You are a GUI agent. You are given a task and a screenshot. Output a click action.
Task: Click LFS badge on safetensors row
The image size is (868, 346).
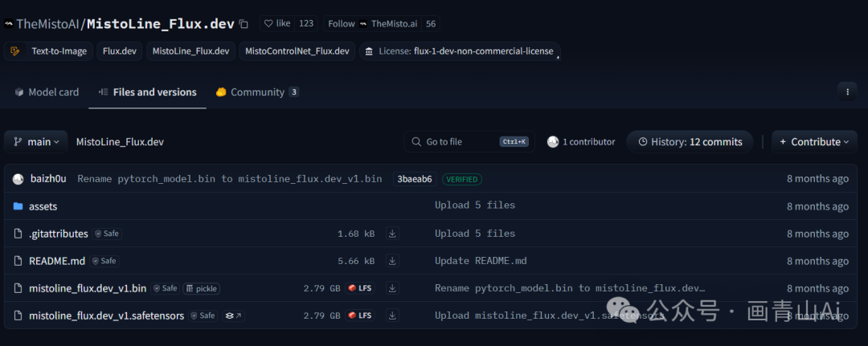360,315
